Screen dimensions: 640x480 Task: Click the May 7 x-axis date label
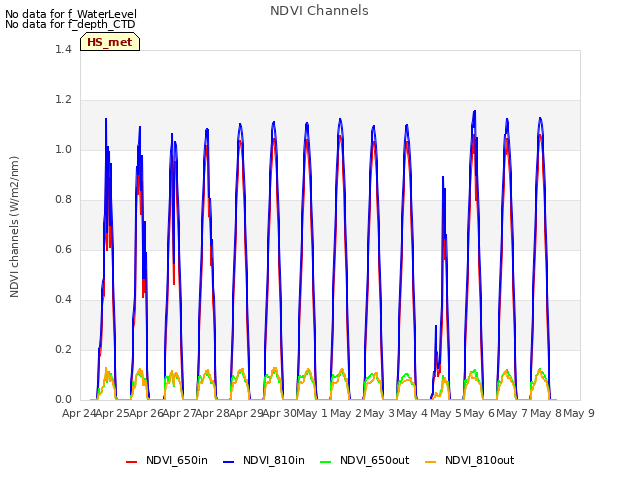tap(513, 413)
